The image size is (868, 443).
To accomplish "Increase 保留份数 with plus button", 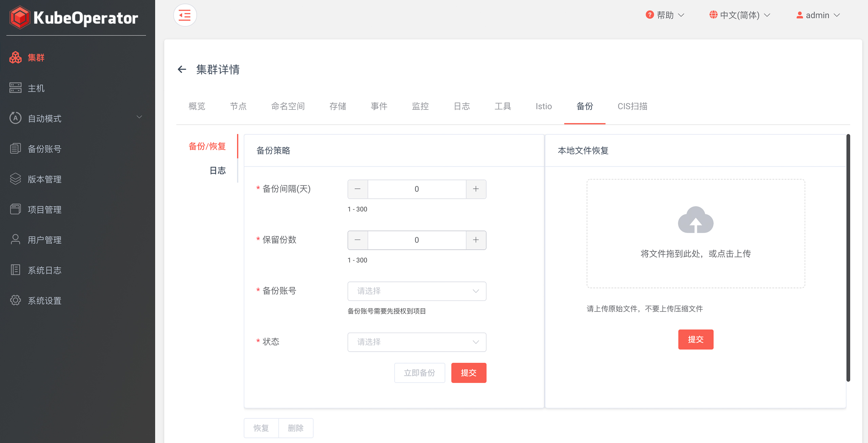I will pyautogui.click(x=476, y=240).
